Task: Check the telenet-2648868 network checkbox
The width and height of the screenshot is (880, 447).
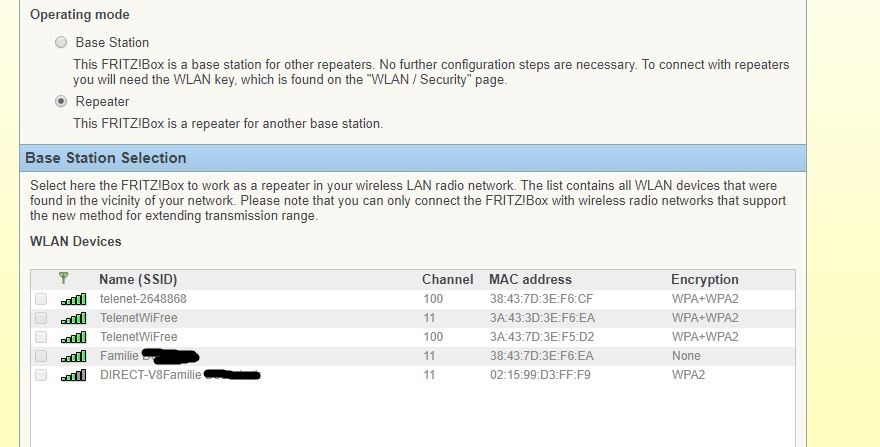Action: coord(41,299)
